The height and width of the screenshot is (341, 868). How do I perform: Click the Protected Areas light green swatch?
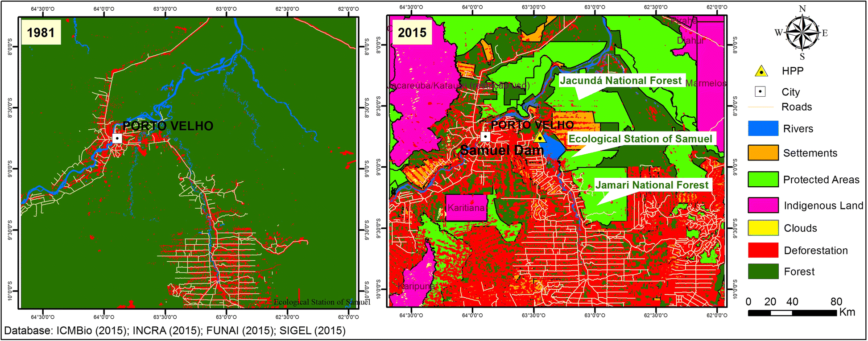pos(763,179)
